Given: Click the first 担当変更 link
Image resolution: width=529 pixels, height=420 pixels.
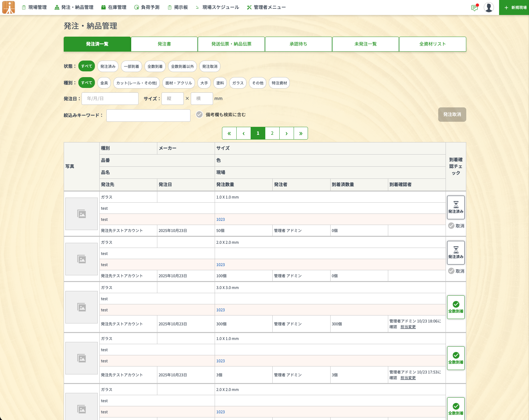Looking at the screenshot, I should coord(408,327).
